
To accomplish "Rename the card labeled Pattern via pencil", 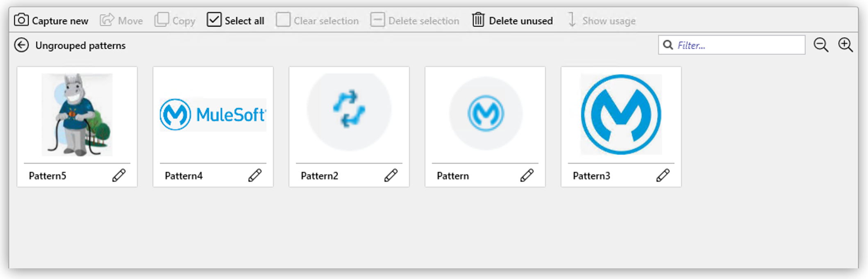I will (527, 176).
